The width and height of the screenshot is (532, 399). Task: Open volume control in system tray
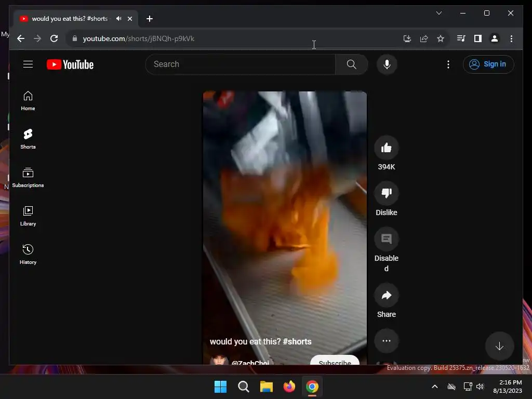[480, 387]
